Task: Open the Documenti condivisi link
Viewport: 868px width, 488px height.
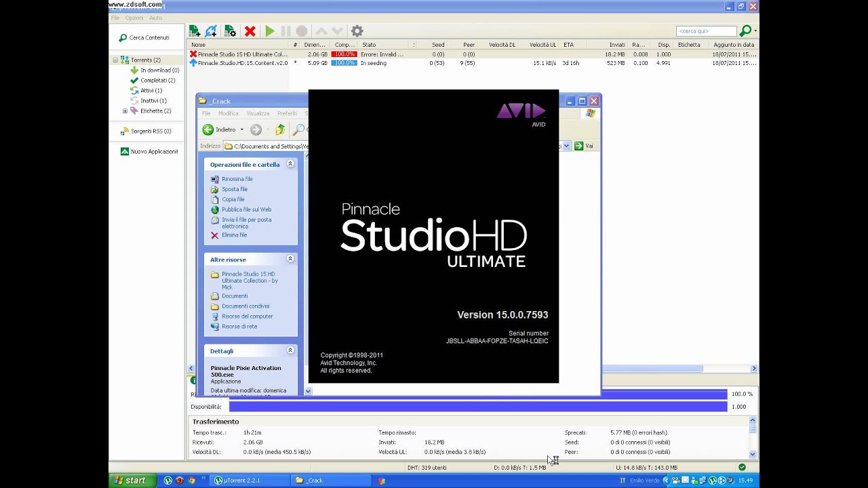Action: click(x=245, y=306)
